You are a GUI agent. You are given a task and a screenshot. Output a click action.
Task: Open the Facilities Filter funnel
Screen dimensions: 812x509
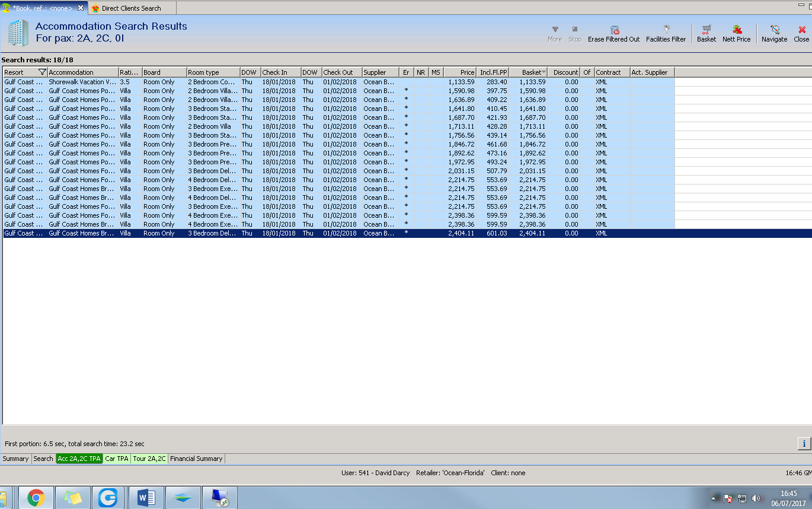[x=666, y=29]
